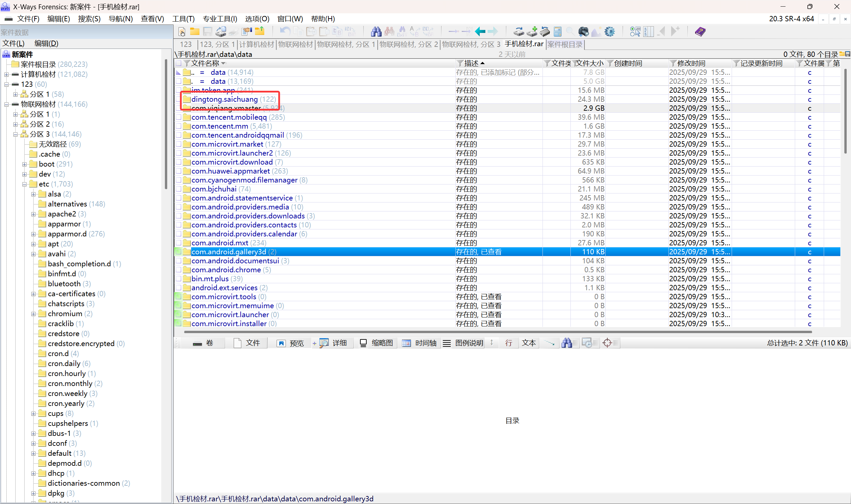Click the yellow open folder toolbar icon
The width and height of the screenshot is (851, 504).
(x=194, y=32)
